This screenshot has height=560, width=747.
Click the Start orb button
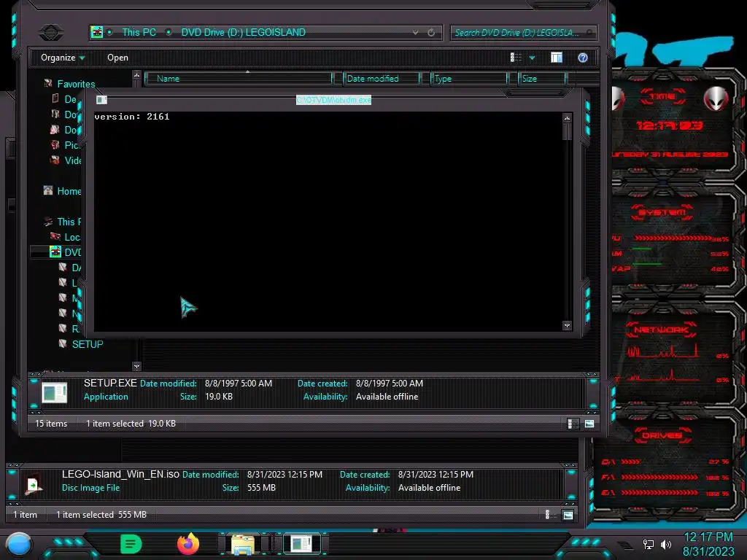pyautogui.click(x=19, y=544)
